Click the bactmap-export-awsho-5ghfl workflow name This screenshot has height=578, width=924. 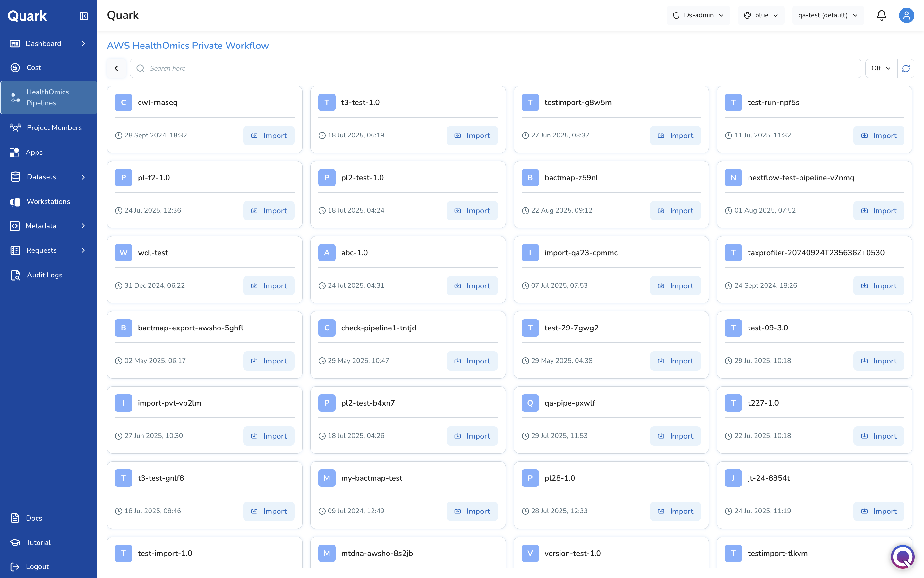[x=191, y=328]
